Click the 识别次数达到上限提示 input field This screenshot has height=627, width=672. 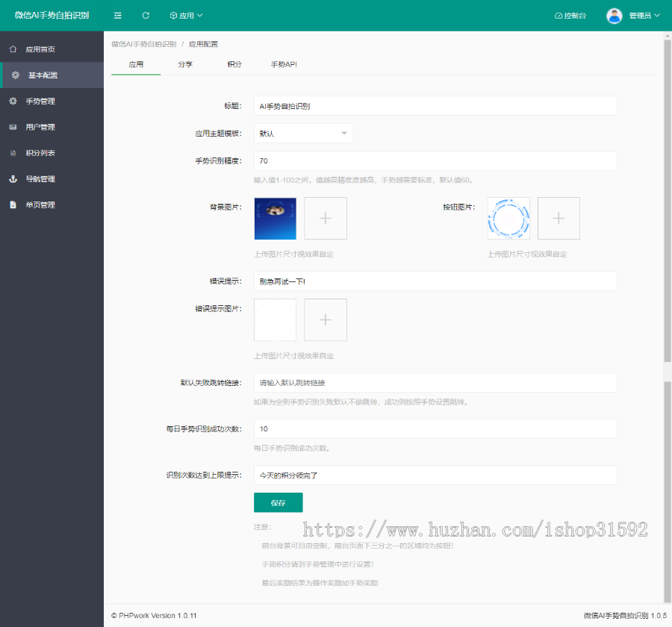coord(435,475)
